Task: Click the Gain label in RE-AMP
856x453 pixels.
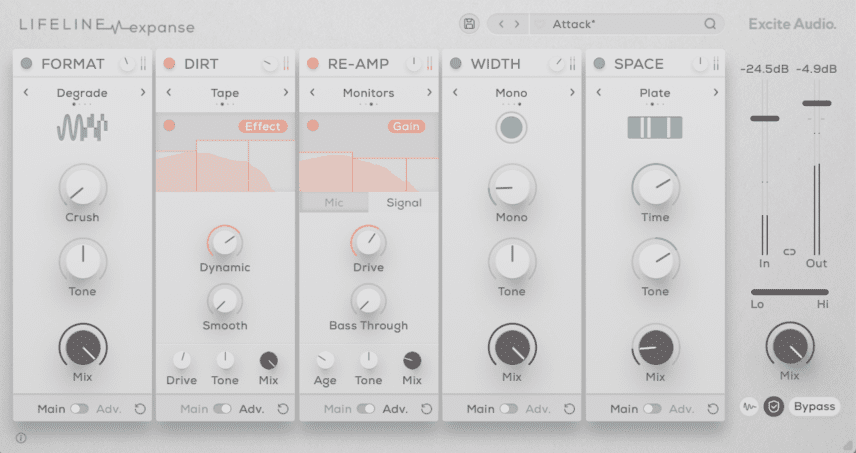Action: pyautogui.click(x=407, y=126)
